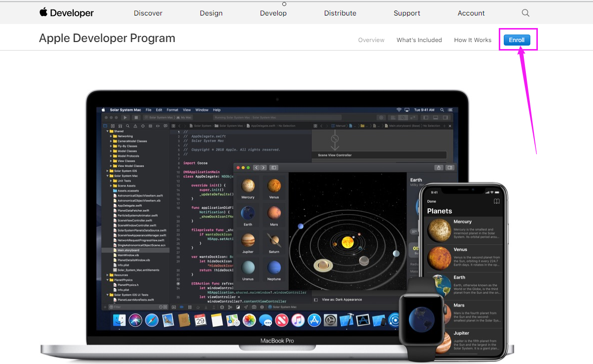Open Photos pinwheel icon in dock
Image resolution: width=593 pixels, height=364 pixels.
(249, 320)
